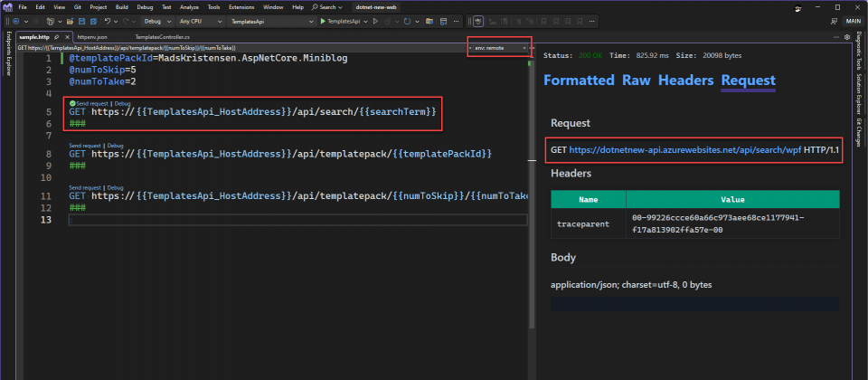Open the Window menu
This screenshot has height=380, width=868.
(273, 7)
